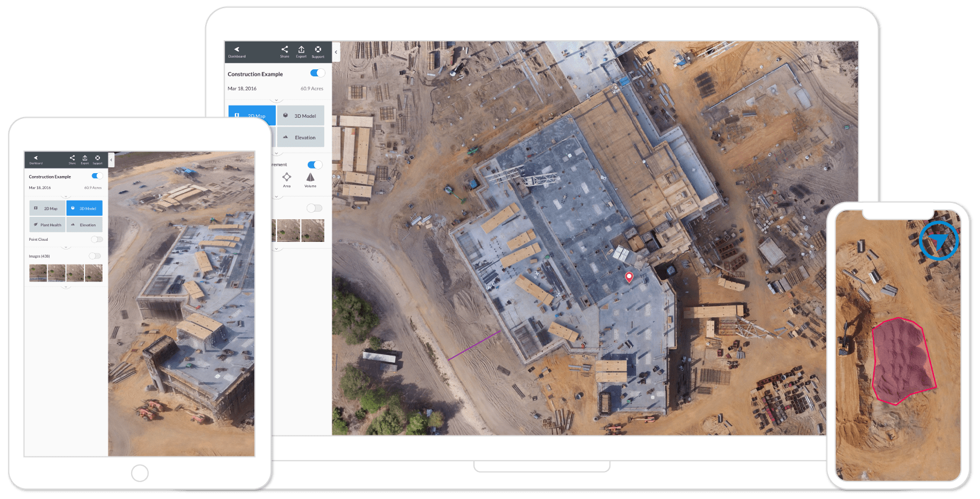Expand the chevron under the laptop date row
The image size is (980, 499).
pos(276,100)
